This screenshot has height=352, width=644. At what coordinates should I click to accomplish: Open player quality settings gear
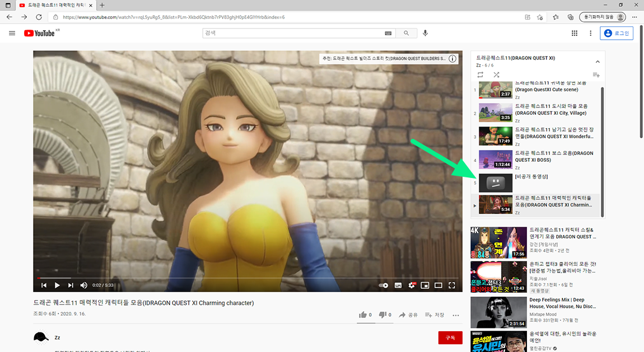[412, 285]
